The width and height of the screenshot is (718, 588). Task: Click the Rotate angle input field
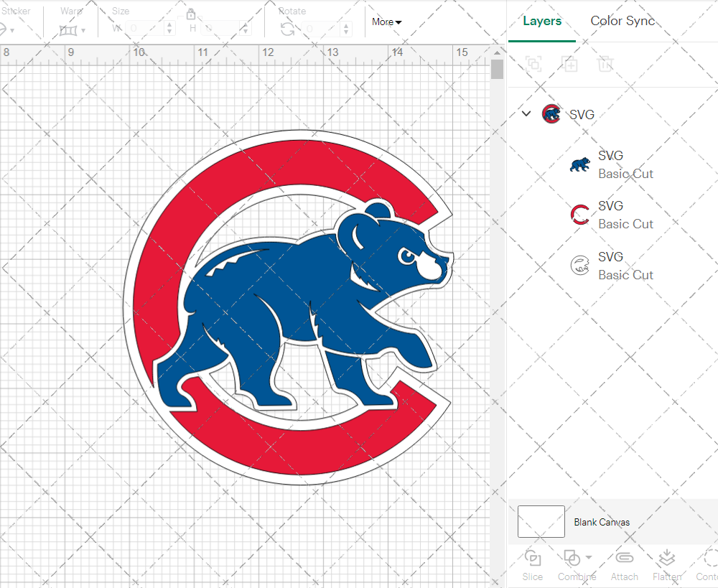click(320, 29)
